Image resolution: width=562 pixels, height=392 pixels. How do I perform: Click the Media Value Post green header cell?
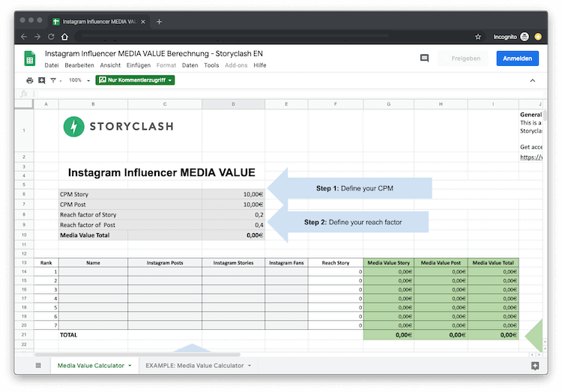coord(441,263)
